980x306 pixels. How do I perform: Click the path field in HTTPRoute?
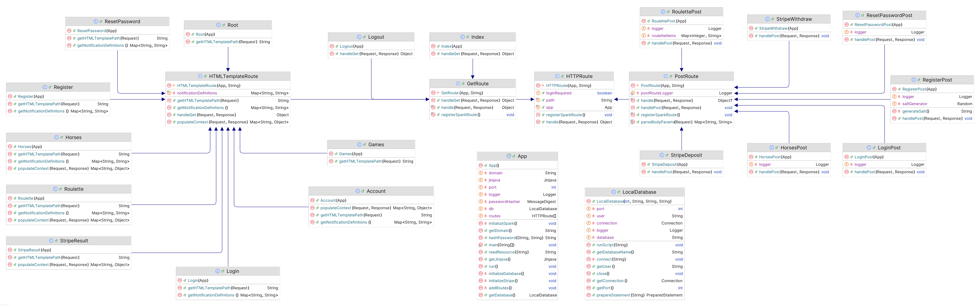tap(574, 101)
